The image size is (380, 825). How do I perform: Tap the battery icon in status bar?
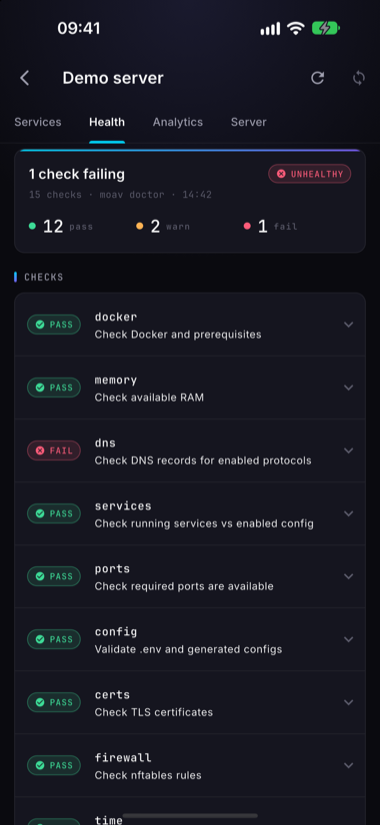[x=326, y=28]
